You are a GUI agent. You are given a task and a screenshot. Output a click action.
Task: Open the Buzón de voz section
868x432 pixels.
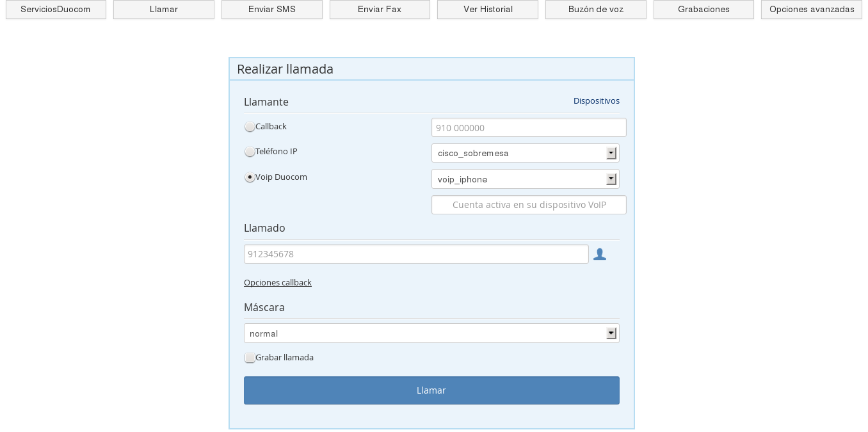596,10
